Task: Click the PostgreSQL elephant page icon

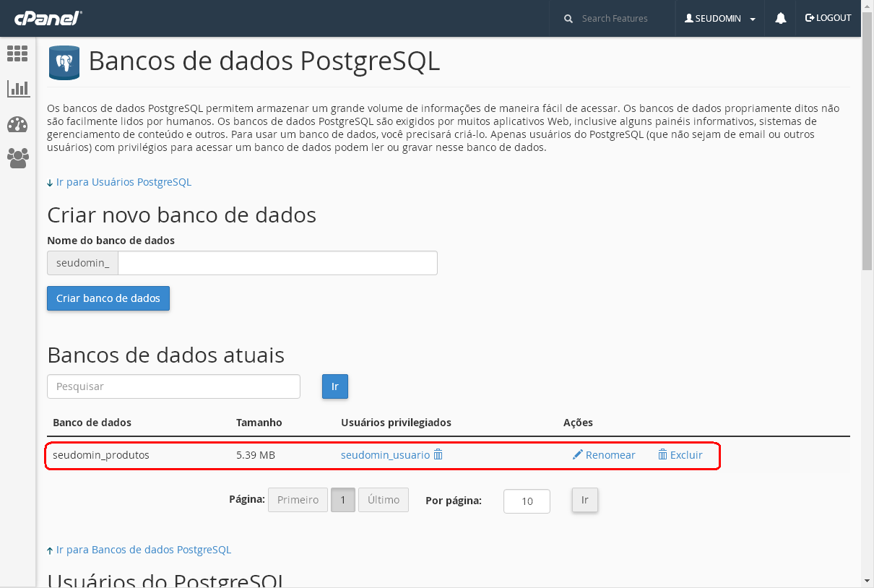Action: tap(64, 62)
